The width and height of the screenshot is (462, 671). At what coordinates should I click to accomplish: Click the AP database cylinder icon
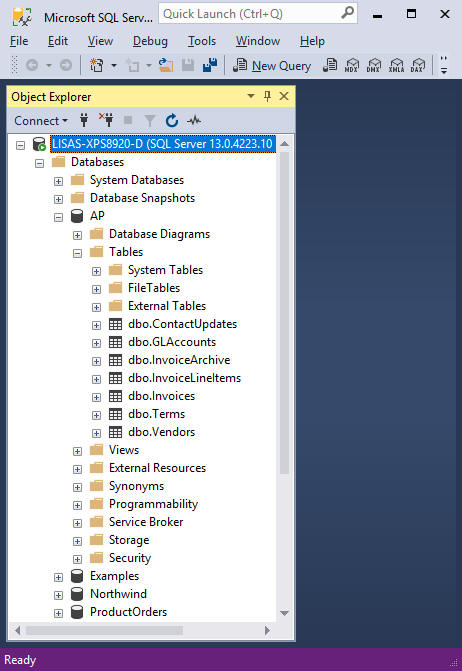click(x=77, y=216)
